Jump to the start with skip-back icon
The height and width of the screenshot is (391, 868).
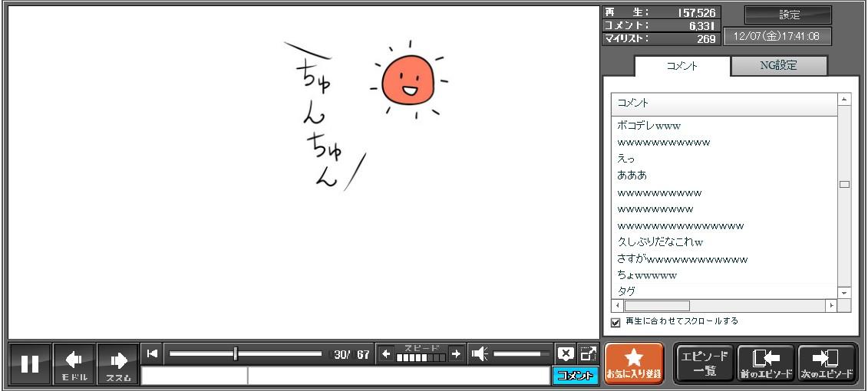click(152, 353)
